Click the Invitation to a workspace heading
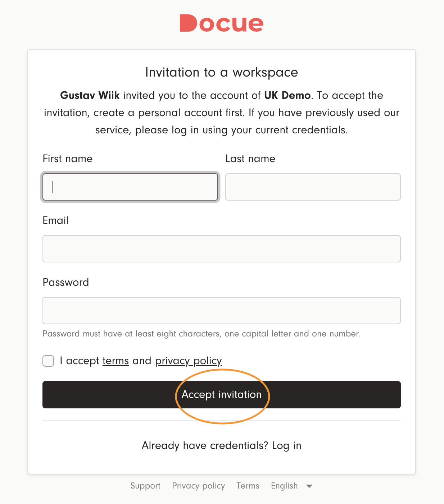 (222, 73)
